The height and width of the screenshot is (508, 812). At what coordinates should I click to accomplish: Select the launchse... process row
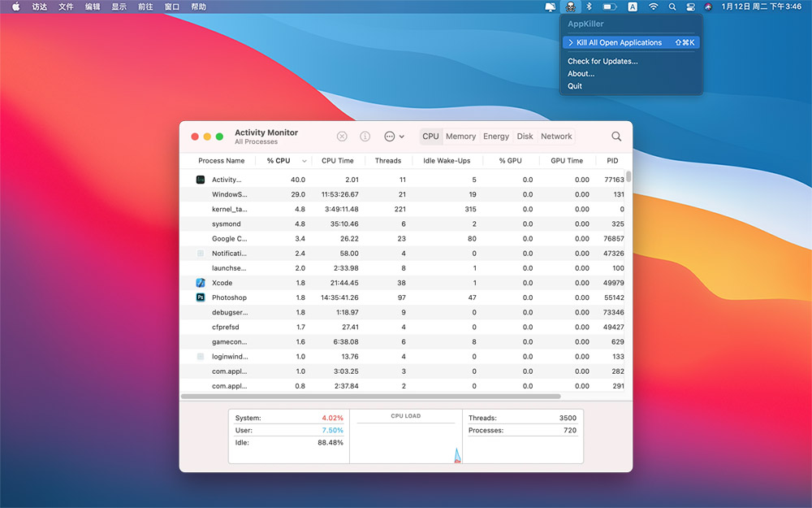[x=403, y=268]
